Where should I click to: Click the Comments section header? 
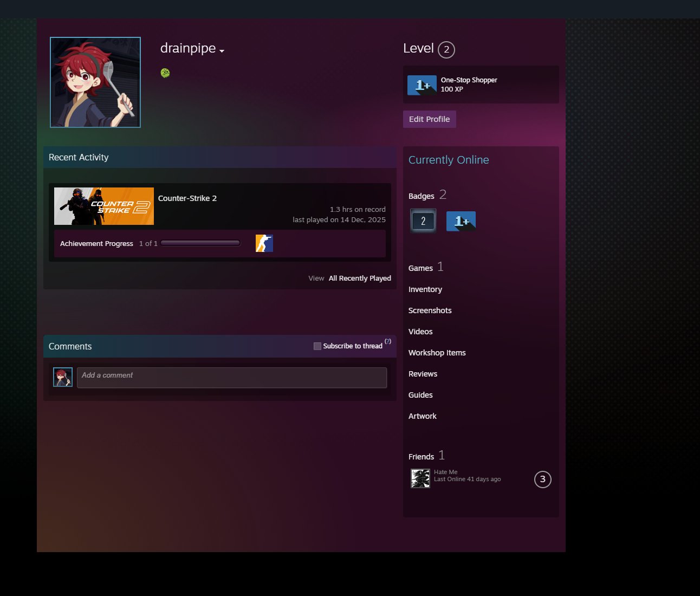[70, 346]
